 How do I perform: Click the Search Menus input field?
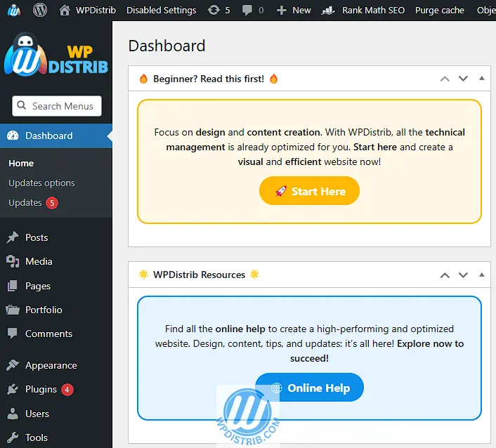click(x=57, y=106)
